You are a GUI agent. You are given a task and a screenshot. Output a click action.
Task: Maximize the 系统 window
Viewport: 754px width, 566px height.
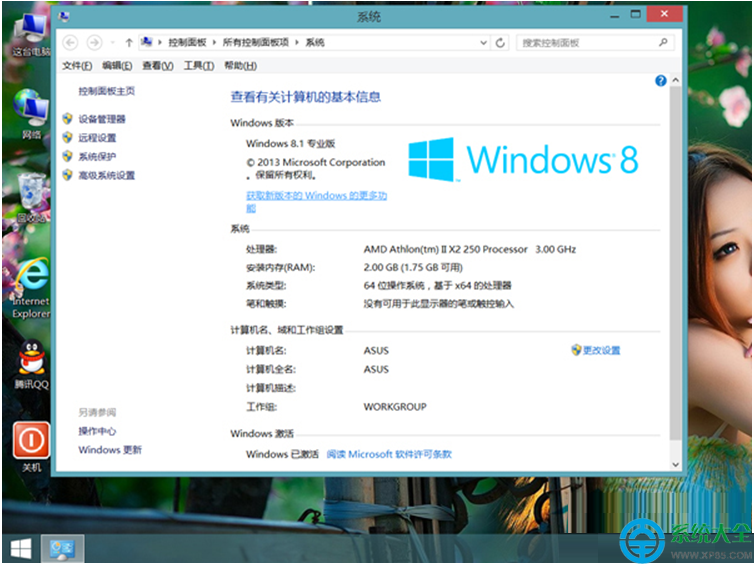(635, 14)
